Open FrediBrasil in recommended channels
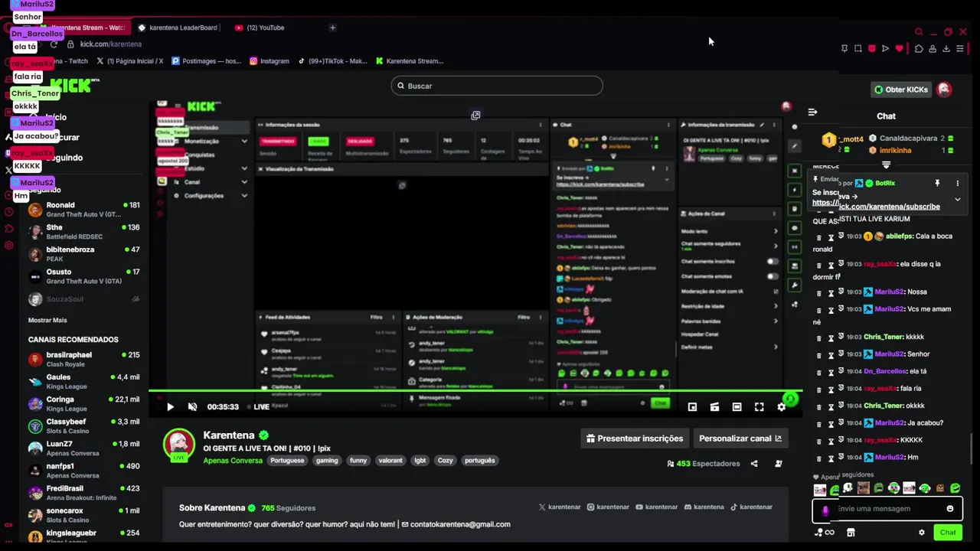Viewport: 980px width, 551px height. 84,492
